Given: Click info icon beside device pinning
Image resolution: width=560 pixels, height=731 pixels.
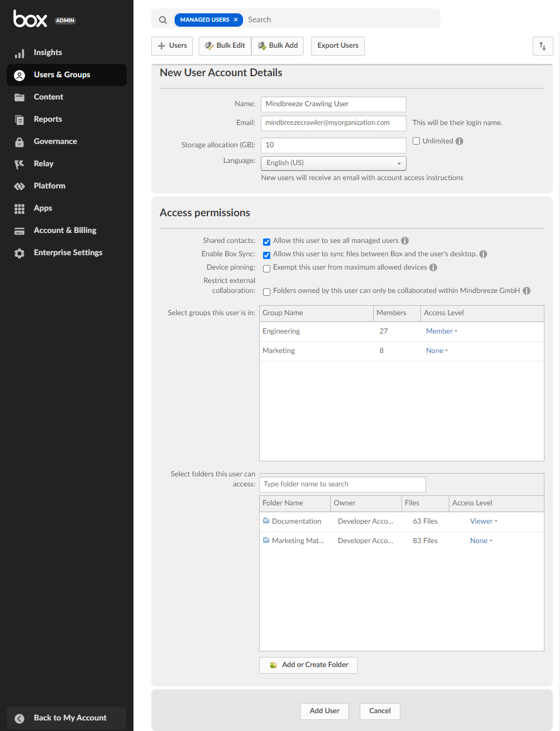Looking at the screenshot, I should [433, 267].
